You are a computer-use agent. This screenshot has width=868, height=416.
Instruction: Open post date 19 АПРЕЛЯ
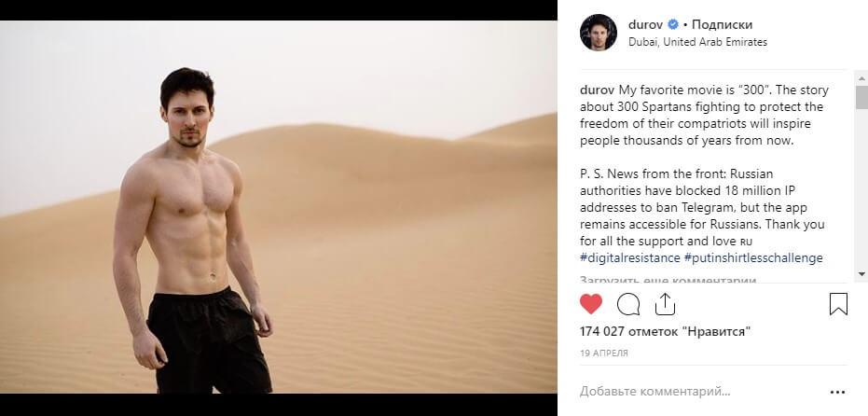604,353
